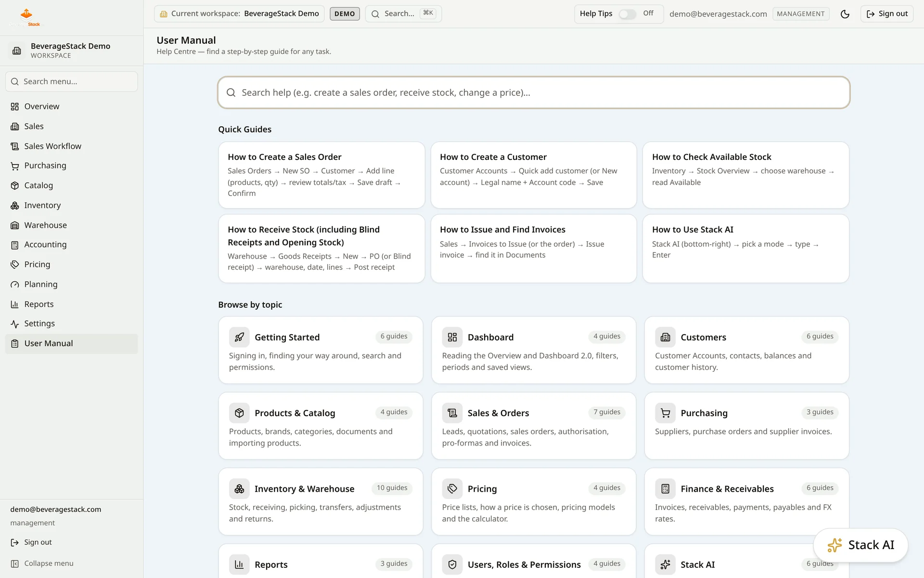Toggle the Help Tips switch
Image resolution: width=924 pixels, height=578 pixels.
(x=627, y=14)
